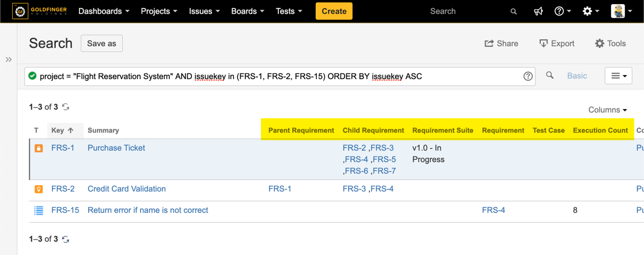Click the Goldfinger Holdings logo

[x=39, y=11]
